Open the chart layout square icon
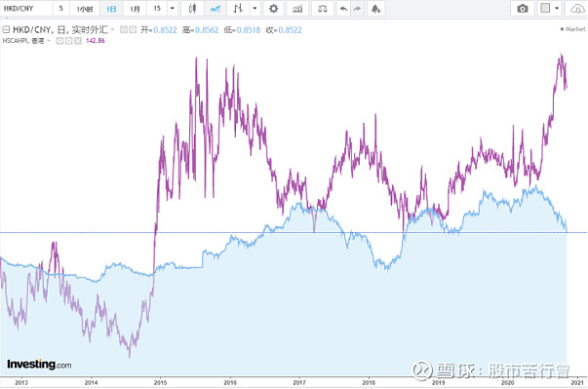The height and width of the screenshot is (389, 588). (x=545, y=8)
